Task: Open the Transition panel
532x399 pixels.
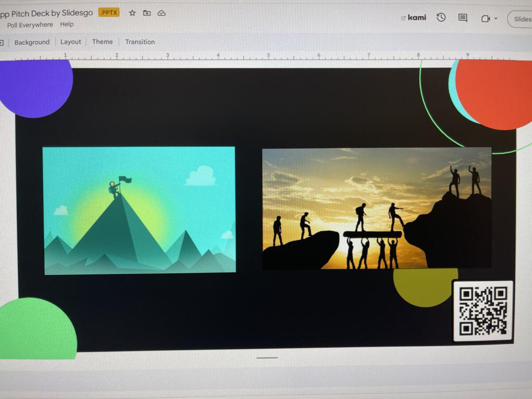Action: pyautogui.click(x=140, y=42)
